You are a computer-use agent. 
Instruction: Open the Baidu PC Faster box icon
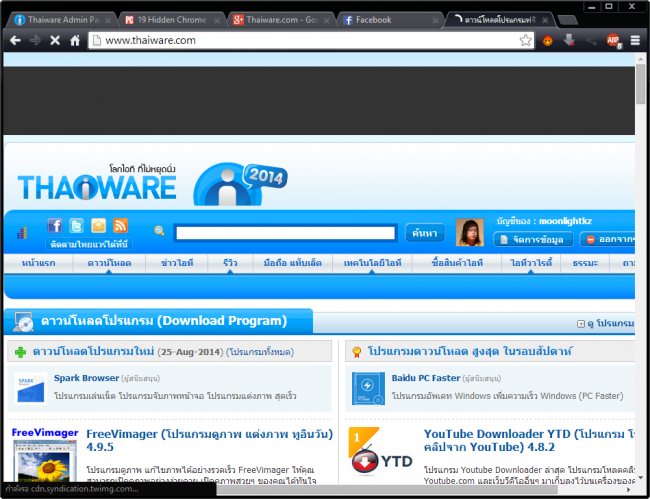tap(368, 388)
